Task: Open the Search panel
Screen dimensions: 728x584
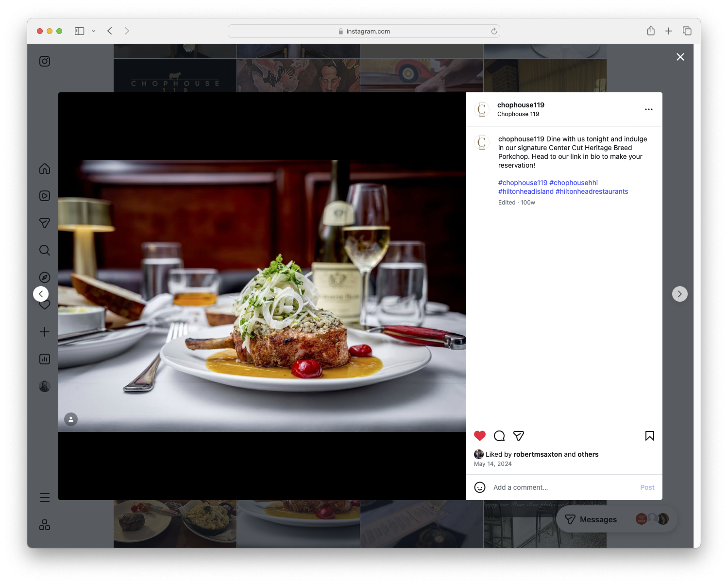Action: click(44, 250)
